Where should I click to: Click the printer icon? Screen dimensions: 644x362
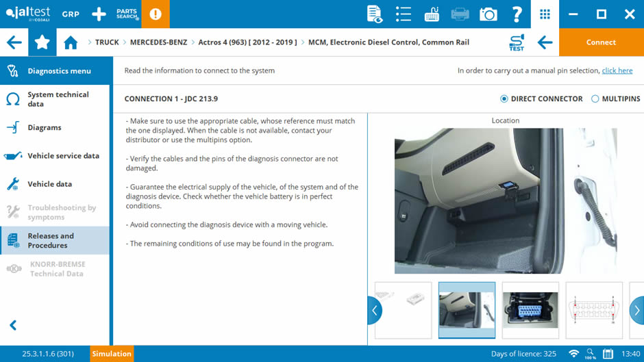coord(460,14)
